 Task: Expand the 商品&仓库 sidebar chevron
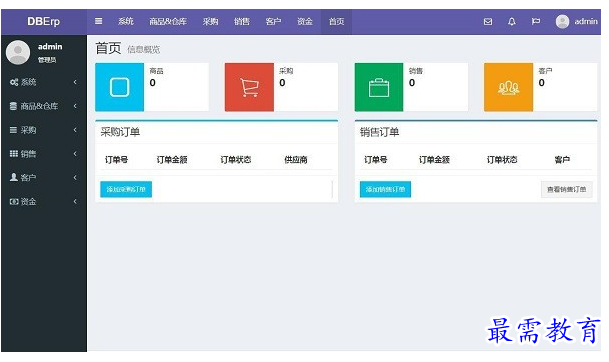[x=75, y=106]
